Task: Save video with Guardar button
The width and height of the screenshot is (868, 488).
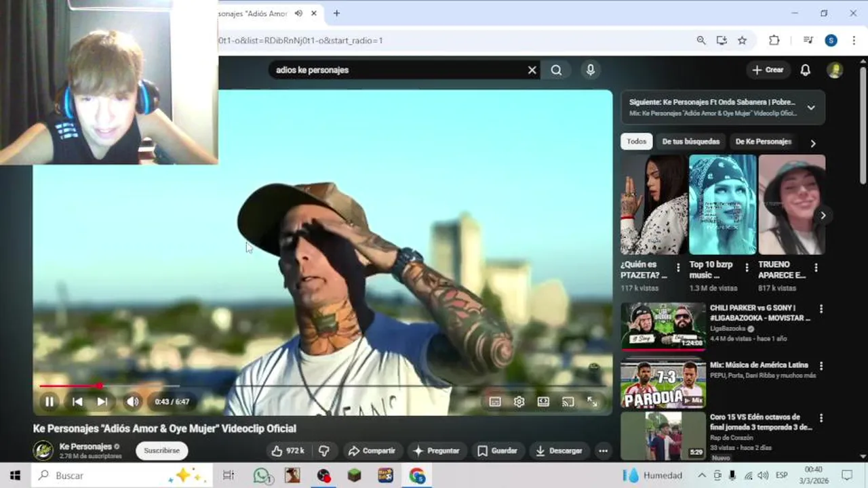Action: (497, 451)
